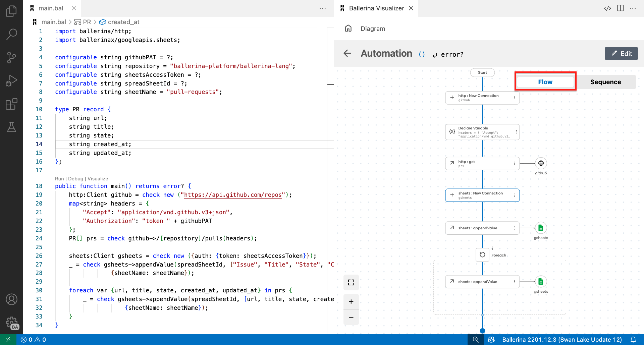
Task: Click Ballerina 2201.12.3 version status entry
Action: pos(562,340)
